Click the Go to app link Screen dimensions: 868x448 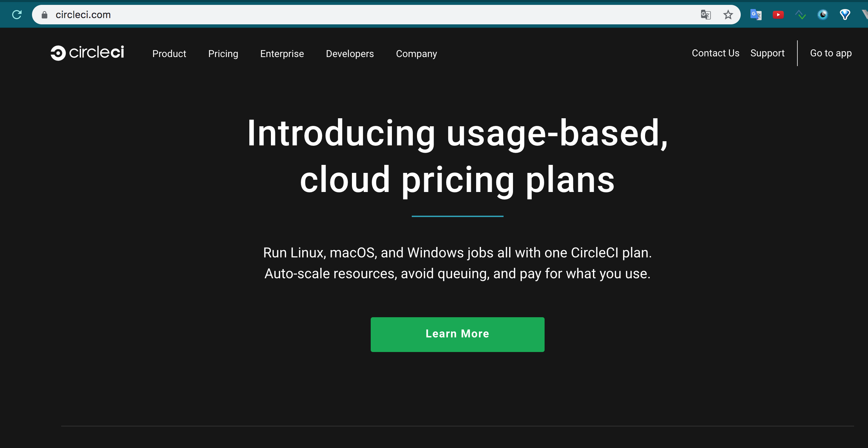click(x=830, y=53)
